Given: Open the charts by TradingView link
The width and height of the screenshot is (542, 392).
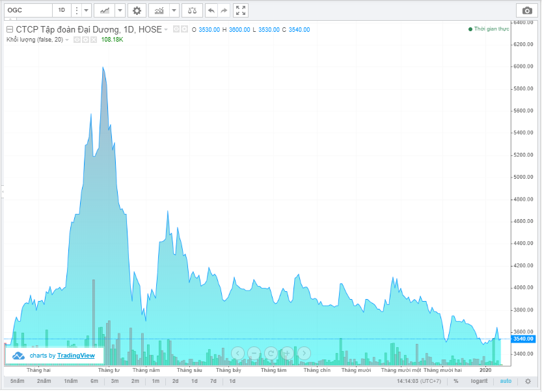Looking at the screenshot, I should pos(76,356).
